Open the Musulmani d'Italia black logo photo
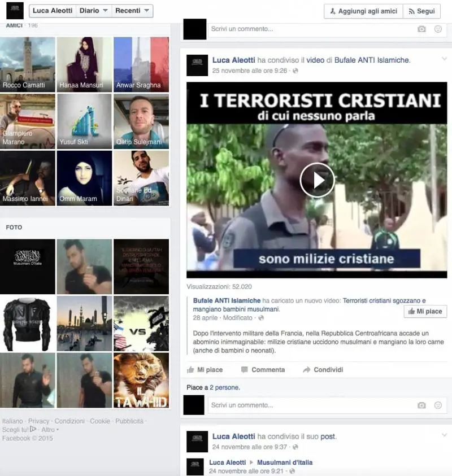This screenshot has height=476, width=452. [x=28, y=267]
